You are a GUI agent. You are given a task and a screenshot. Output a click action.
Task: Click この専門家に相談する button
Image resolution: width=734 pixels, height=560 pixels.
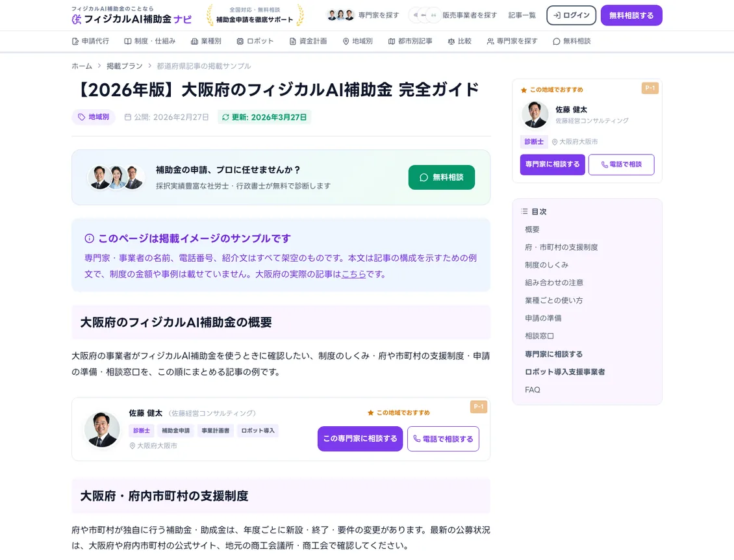point(360,439)
